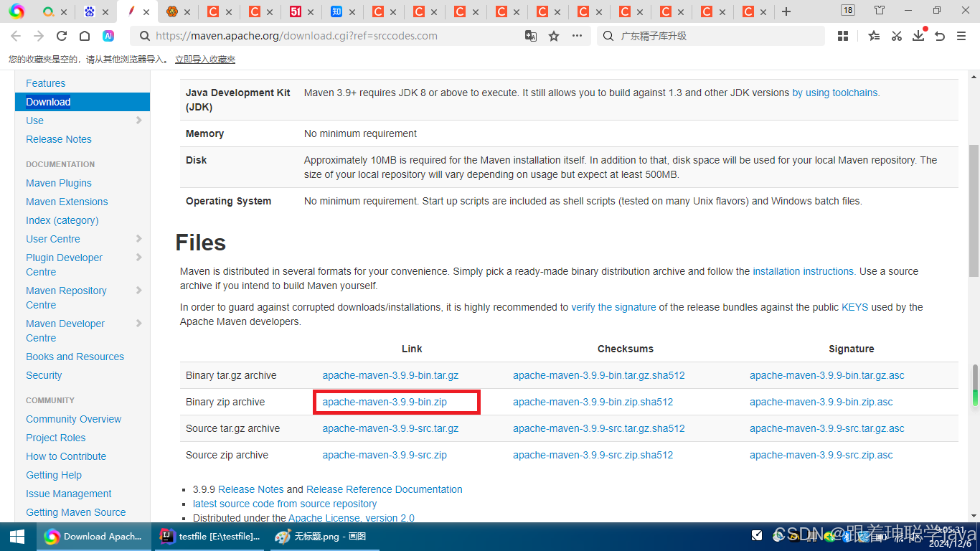This screenshot has width=980, height=551.
Task: Open Community Overview link
Action: [74, 419]
